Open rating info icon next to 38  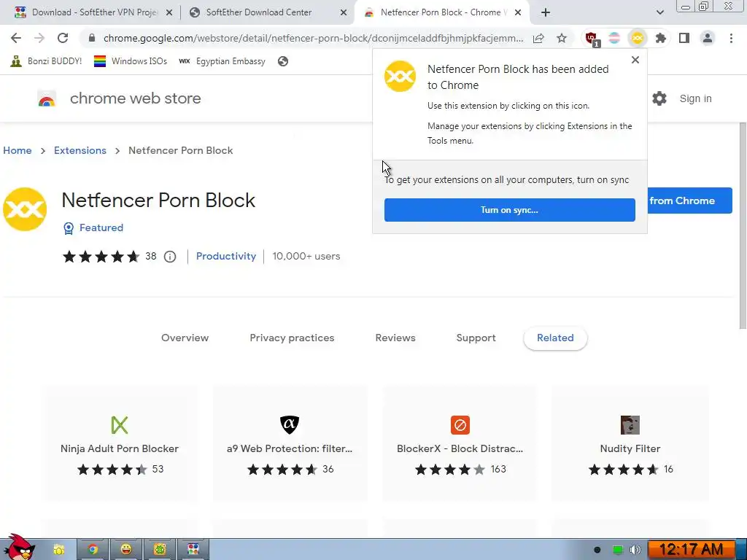click(x=170, y=257)
